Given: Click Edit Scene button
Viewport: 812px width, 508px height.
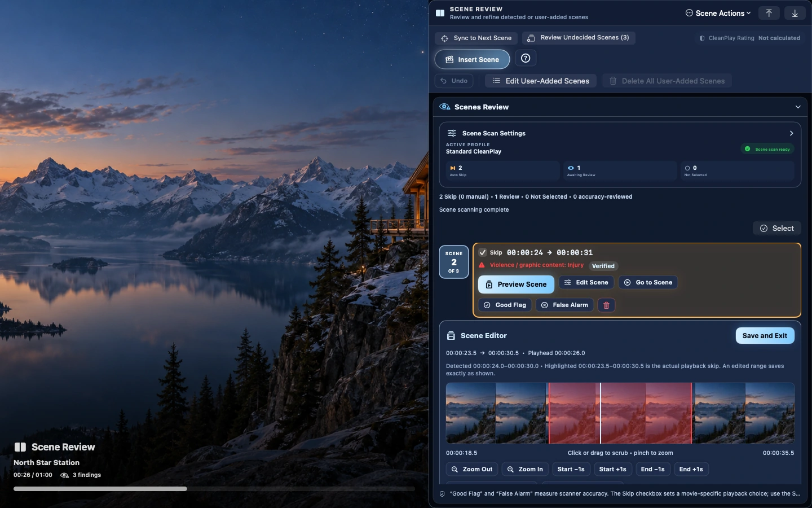Looking at the screenshot, I should 586,282.
